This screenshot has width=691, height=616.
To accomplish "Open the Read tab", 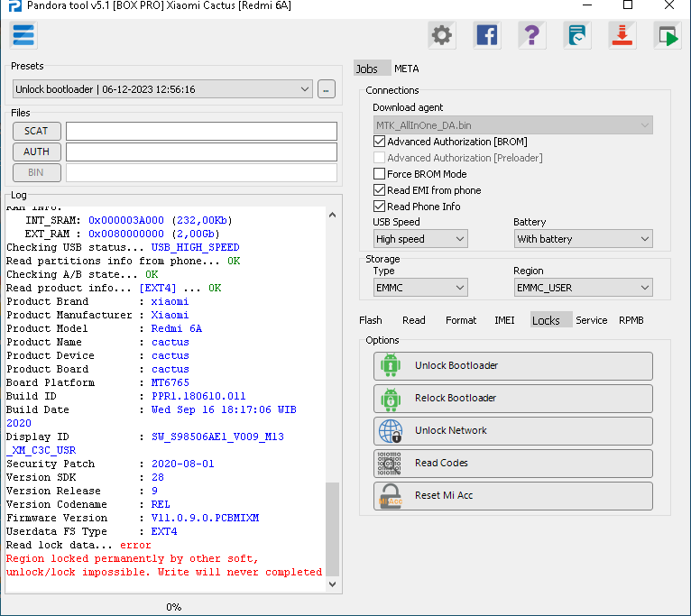I will (414, 320).
